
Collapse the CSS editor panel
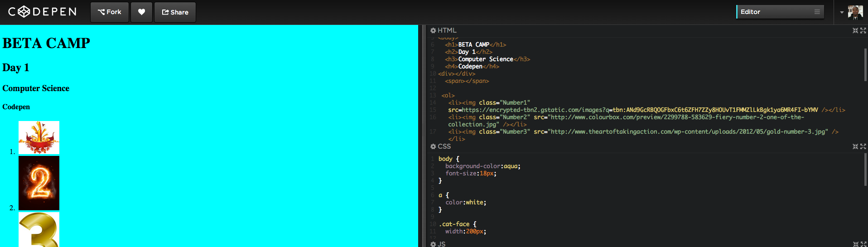855,146
